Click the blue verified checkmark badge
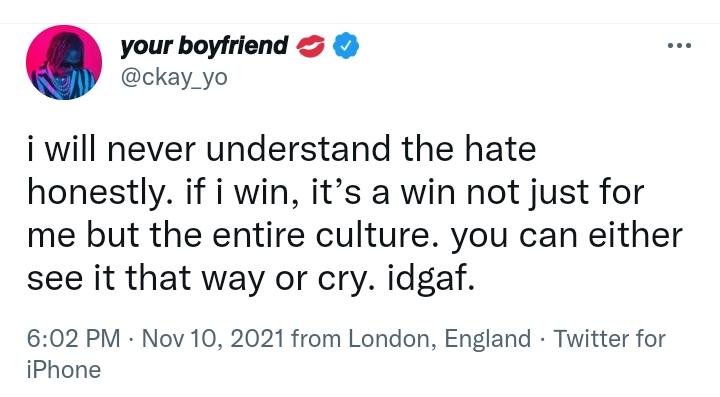Image resolution: width=720 pixels, height=397 pixels. click(x=346, y=45)
